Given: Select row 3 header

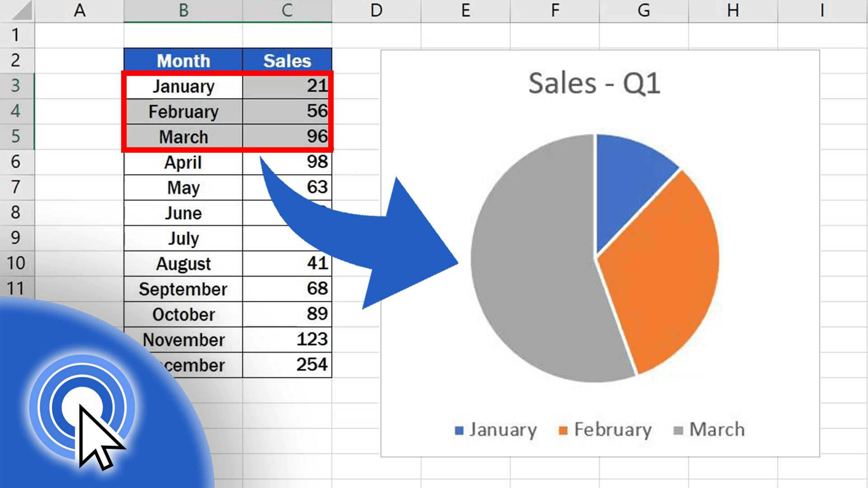Looking at the screenshot, I should tap(17, 85).
